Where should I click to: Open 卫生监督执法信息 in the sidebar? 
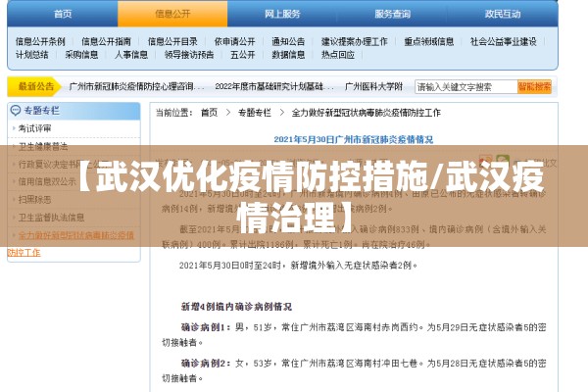(51, 218)
